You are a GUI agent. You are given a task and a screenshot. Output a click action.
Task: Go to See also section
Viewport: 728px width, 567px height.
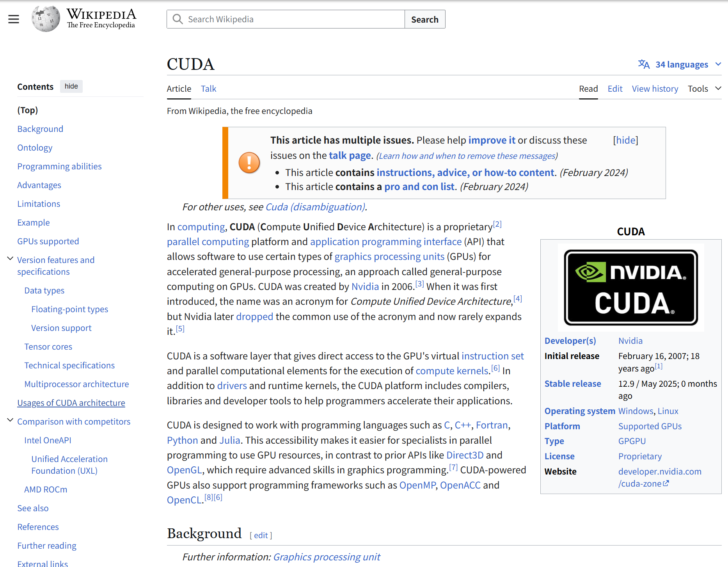[33, 508]
